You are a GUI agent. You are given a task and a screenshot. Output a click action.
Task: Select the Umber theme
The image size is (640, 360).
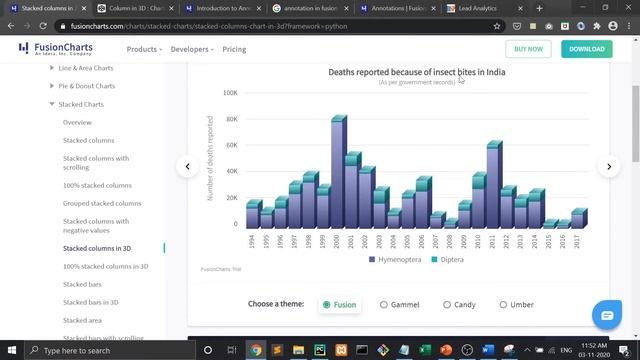tap(516, 304)
